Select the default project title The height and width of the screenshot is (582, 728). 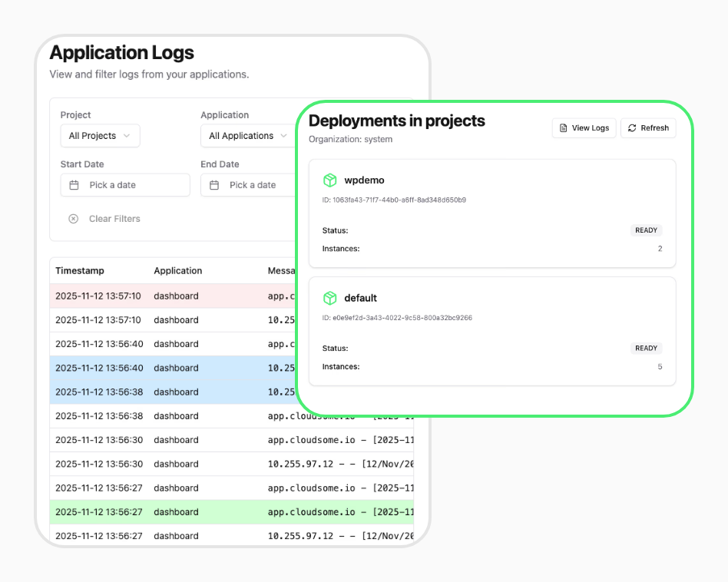(360, 298)
